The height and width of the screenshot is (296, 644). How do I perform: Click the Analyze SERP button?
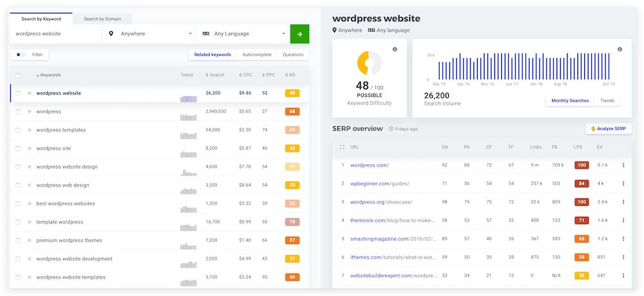(x=609, y=129)
